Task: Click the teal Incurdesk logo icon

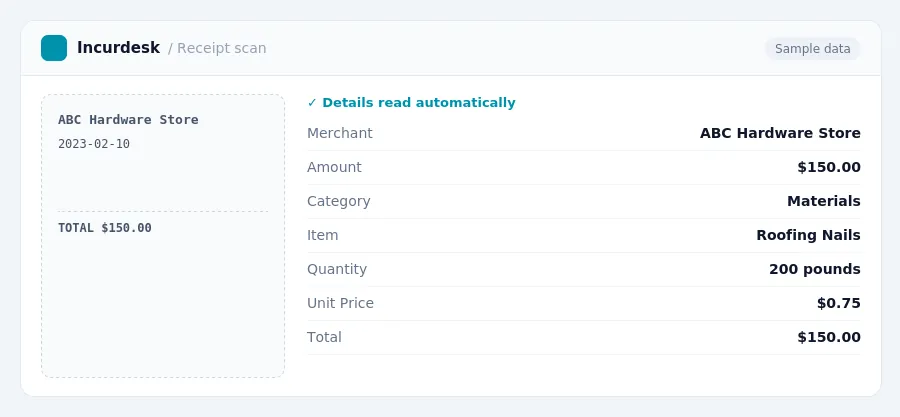Action: coord(54,48)
